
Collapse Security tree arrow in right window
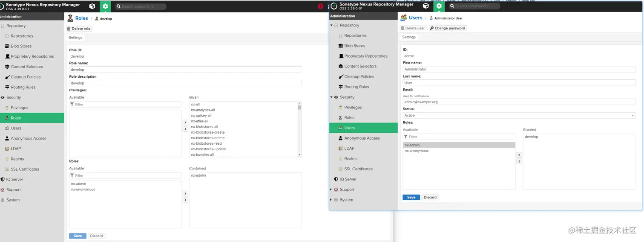point(331,97)
